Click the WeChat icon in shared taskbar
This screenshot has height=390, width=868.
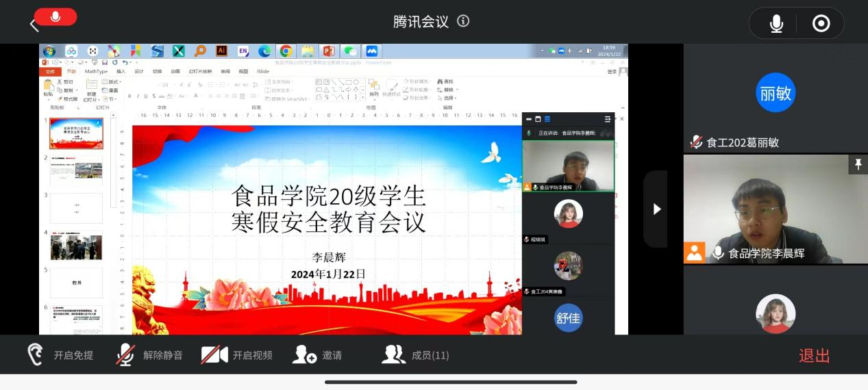point(350,51)
